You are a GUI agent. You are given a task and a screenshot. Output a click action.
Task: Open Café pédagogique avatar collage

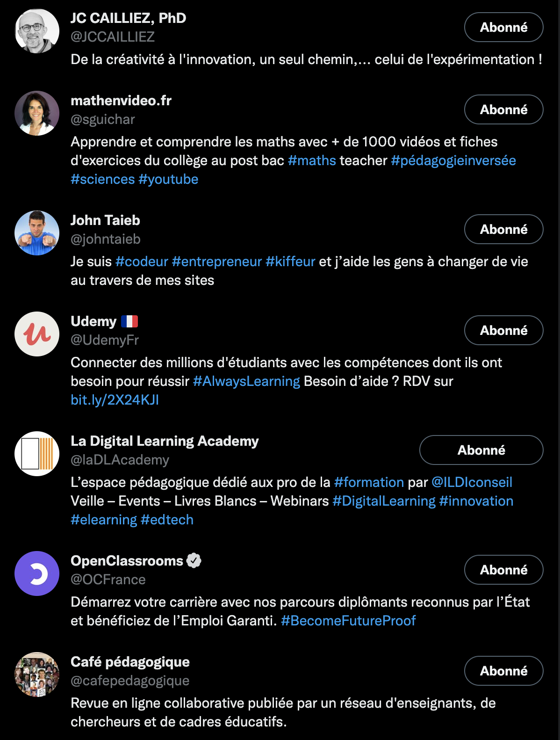coord(37,675)
